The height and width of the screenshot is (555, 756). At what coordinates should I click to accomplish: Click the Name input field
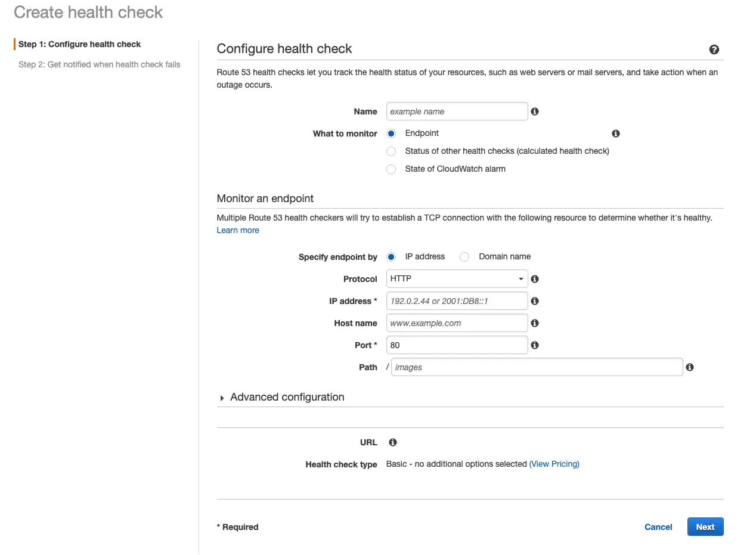(x=457, y=111)
